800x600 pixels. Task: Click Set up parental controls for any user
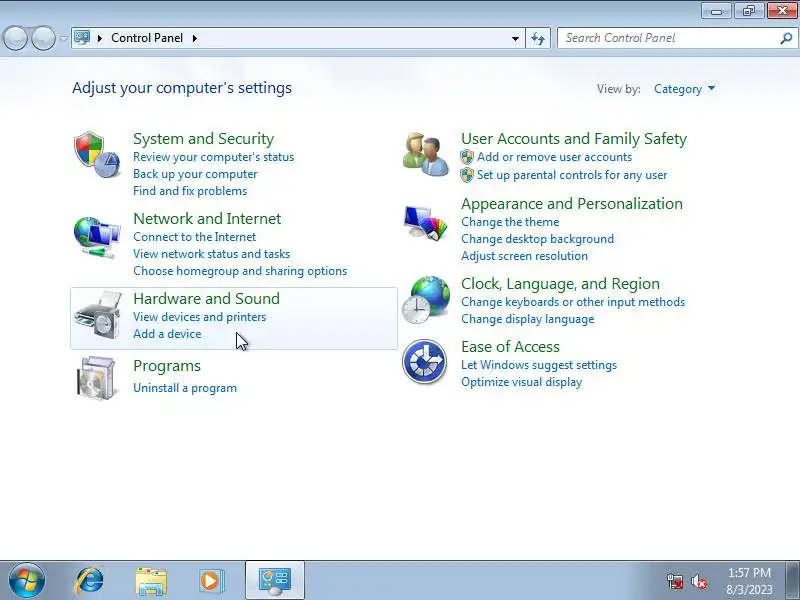pos(572,175)
